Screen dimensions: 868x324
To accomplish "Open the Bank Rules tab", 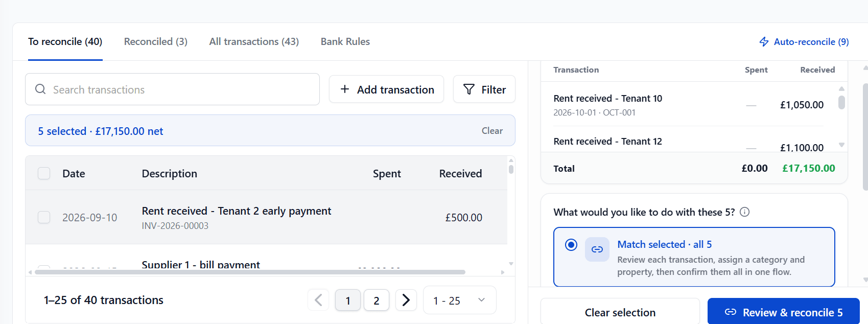I will coord(345,42).
